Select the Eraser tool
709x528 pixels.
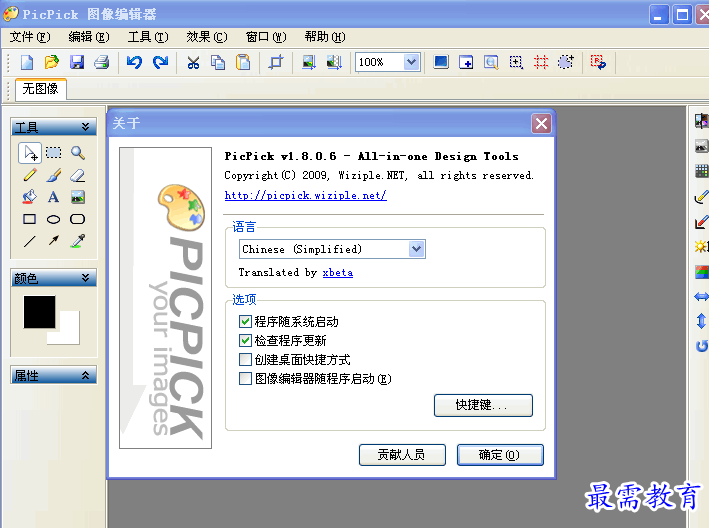pyautogui.click(x=78, y=175)
